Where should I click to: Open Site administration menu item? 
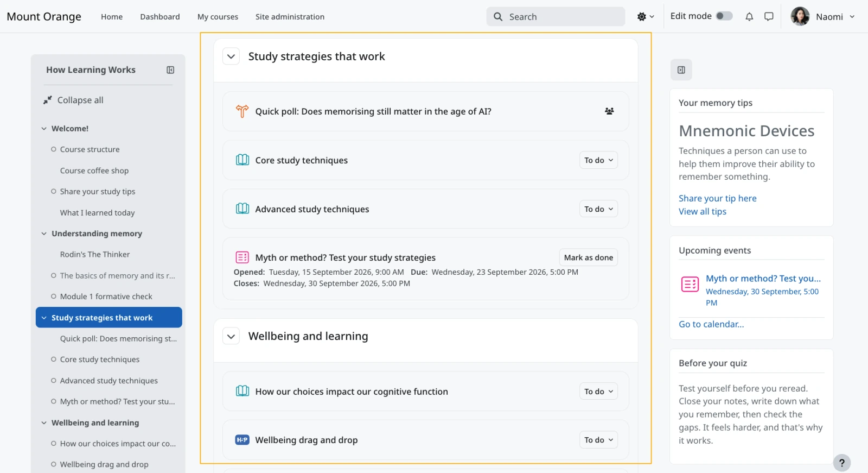coord(290,17)
